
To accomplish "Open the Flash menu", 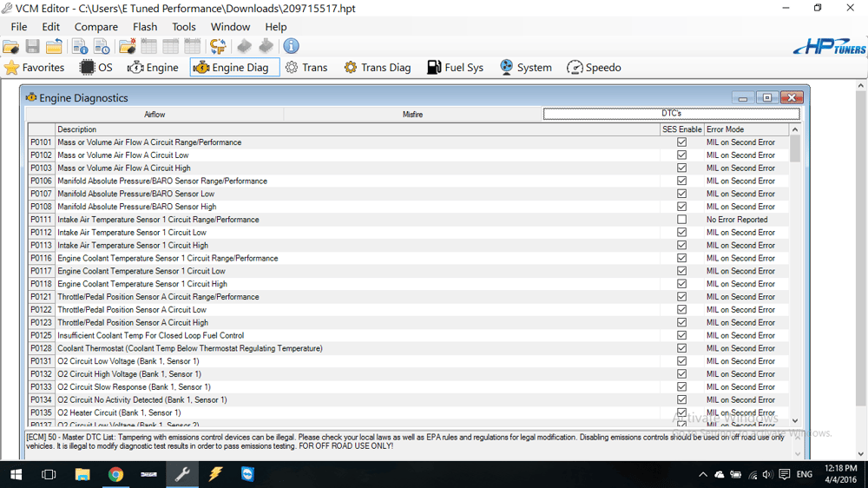I will tap(145, 27).
